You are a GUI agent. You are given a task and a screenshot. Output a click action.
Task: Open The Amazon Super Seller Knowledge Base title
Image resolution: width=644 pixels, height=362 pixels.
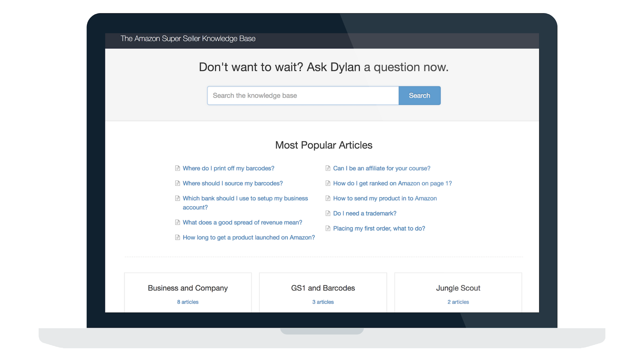click(x=188, y=38)
